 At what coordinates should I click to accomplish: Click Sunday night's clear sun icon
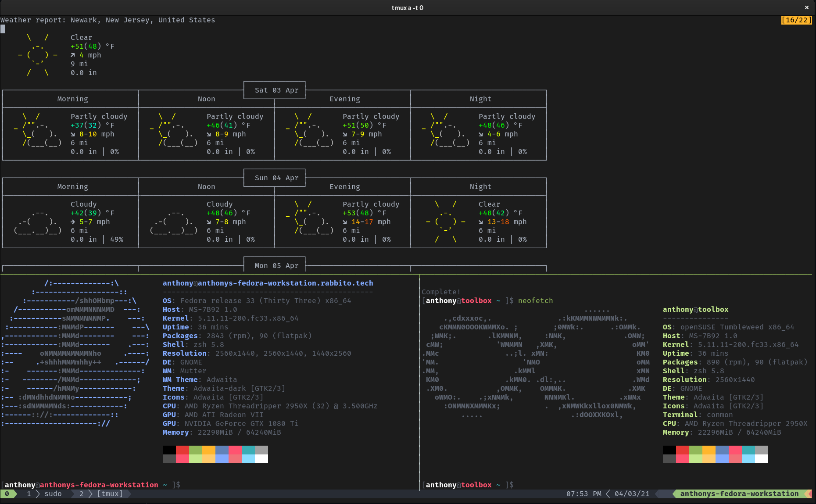pos(446,222)
